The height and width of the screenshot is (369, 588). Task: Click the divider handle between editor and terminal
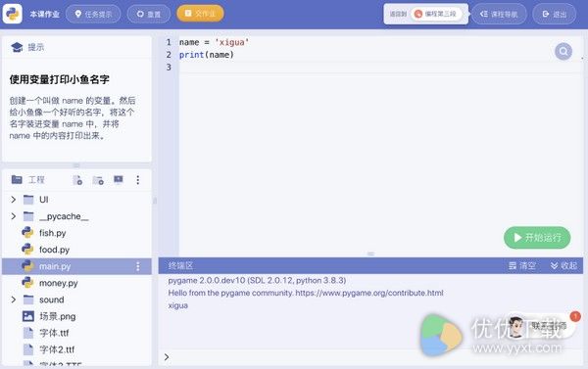click(x=370, y=254)
